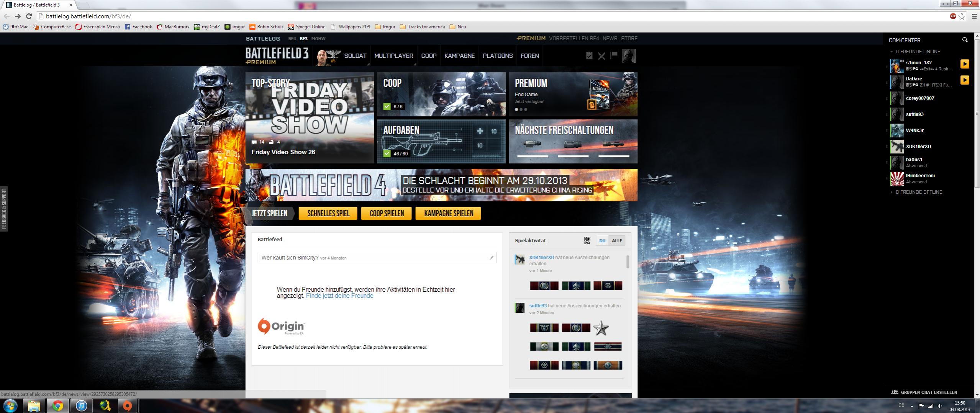Image resolution: width=980 pixels, height=413 pixels.
Task: Click the XDK1llerXD avatar in Spielaktivität
Action: pos(519,259)
